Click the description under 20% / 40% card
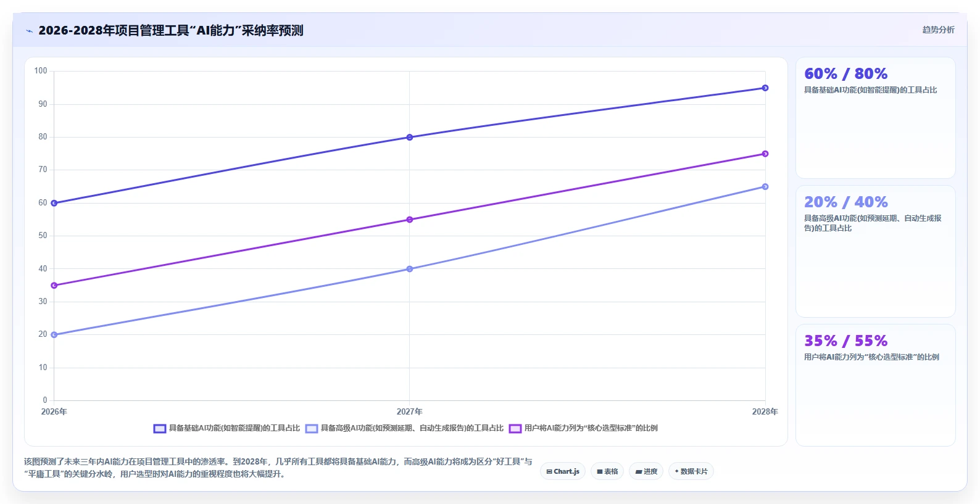Screen dimensions: 980x504 coord(873,223)
